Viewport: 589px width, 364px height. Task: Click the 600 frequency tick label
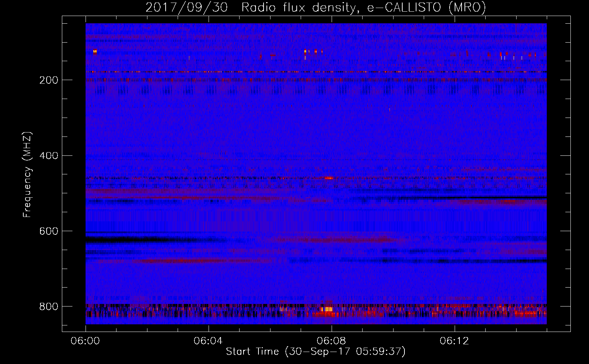pos(48,231)
